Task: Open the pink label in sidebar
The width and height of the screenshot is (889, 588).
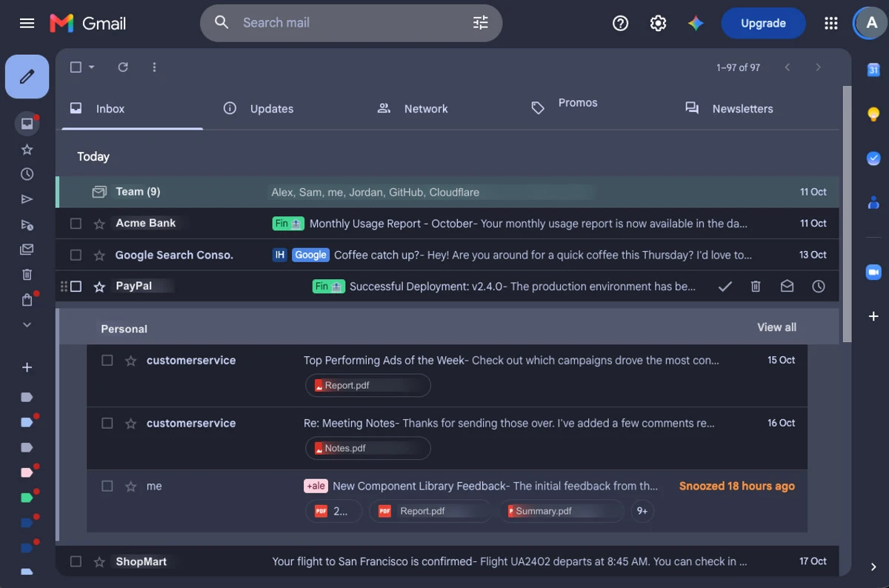Action: tap(27, 472)
